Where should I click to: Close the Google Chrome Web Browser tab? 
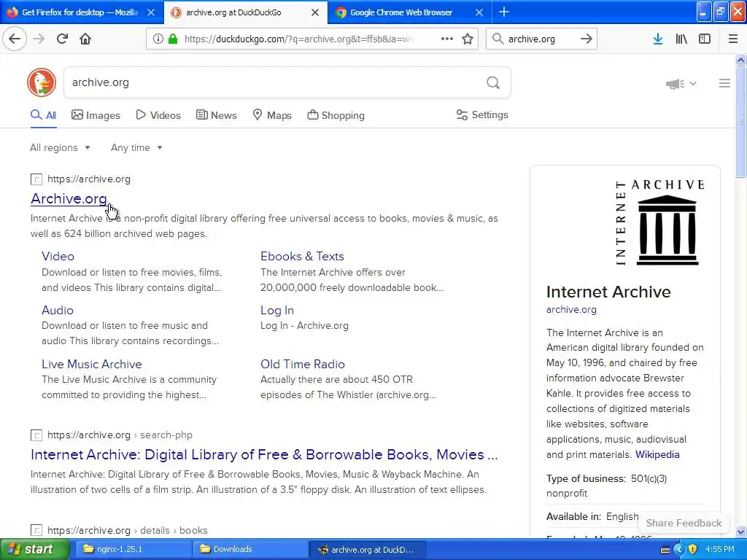[479, 12]
